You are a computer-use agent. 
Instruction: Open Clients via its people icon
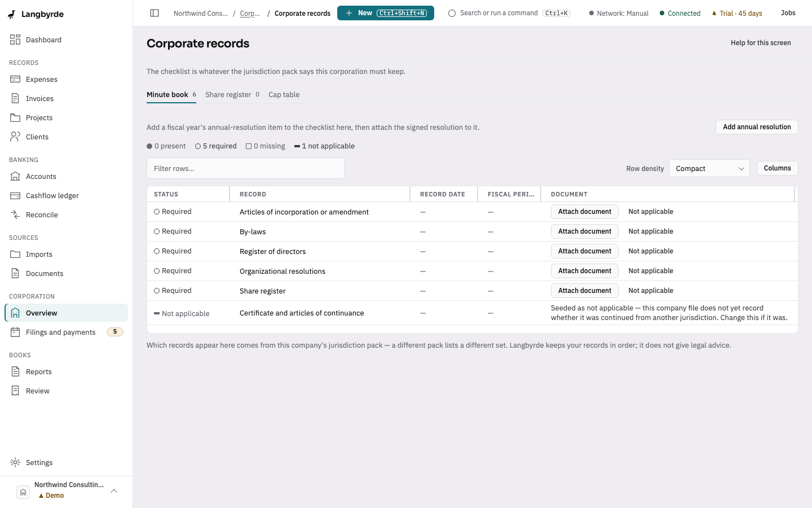point(15,137)
